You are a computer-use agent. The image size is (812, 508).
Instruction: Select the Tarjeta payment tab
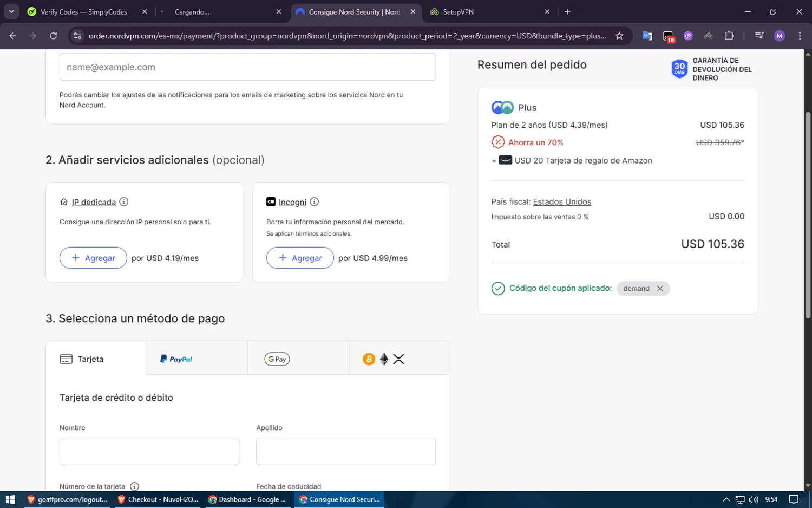pyautogui.click(x=96, y=358)
